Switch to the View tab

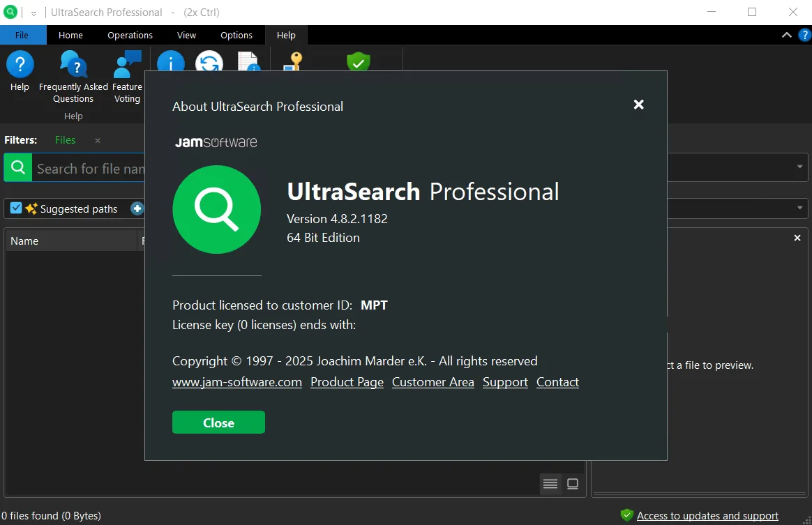186,35
